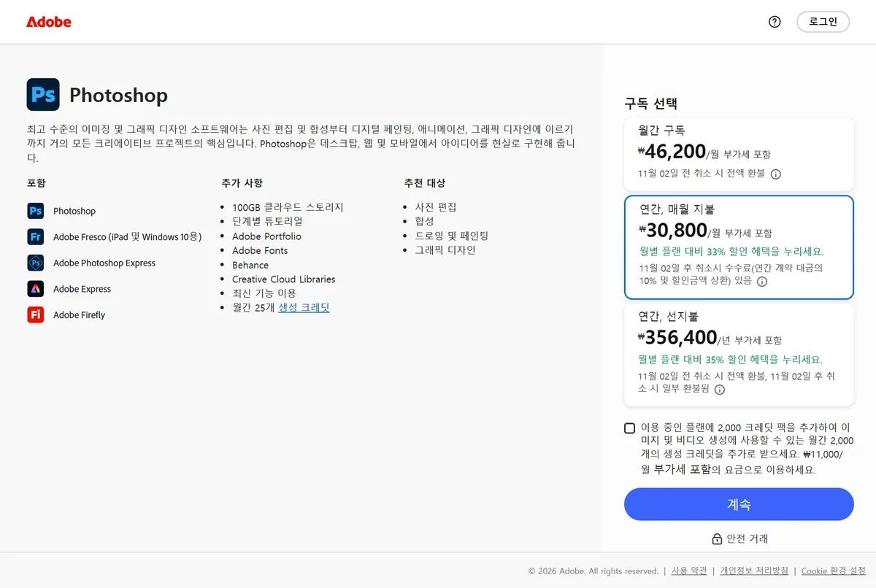The image size is (876, 588).
Task: Open the help question mark icon
Action: (775, 22)
